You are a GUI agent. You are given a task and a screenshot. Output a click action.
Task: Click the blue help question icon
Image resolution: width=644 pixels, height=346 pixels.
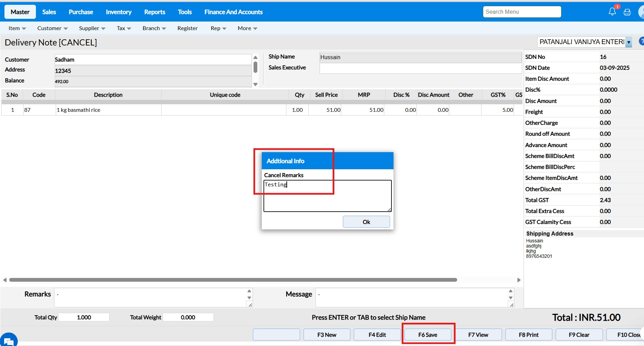pyautogui.click(x=641, y=42)
